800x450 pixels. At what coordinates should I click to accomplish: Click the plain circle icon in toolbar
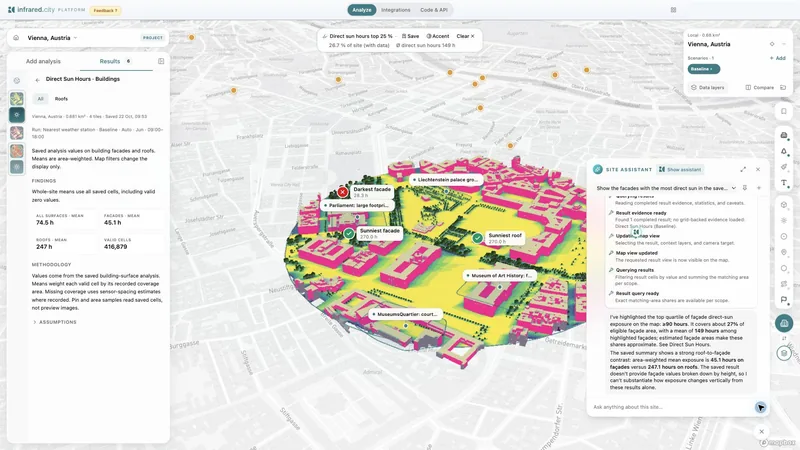(x=784, y=268)
